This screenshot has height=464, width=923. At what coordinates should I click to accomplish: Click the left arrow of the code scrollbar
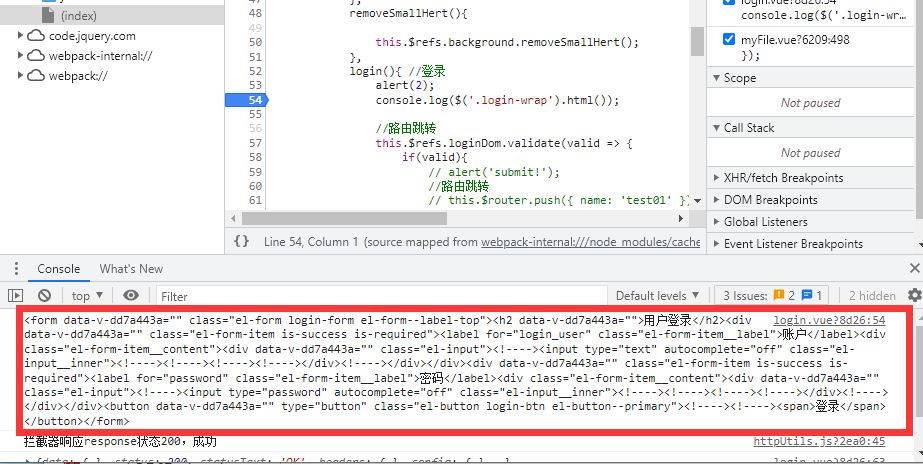[x=234, y=218]
